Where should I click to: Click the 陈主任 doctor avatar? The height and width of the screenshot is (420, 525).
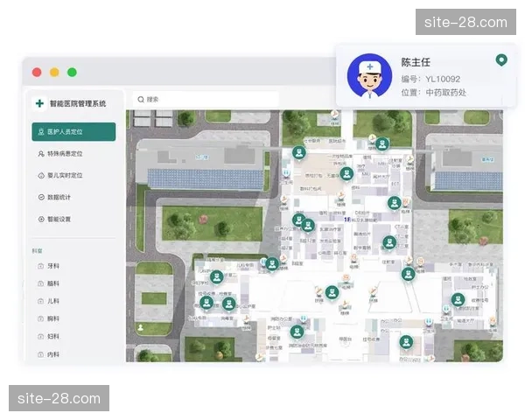tap(369, 76)
